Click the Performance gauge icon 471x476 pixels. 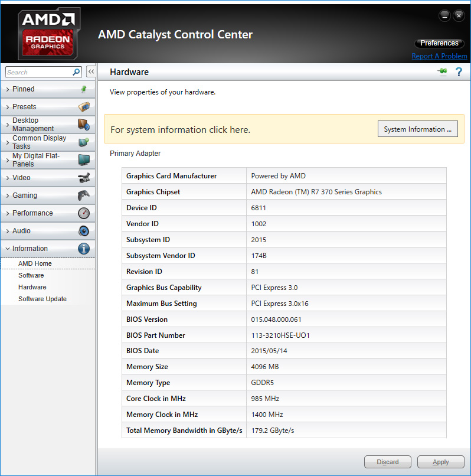(x=84, y=213)
